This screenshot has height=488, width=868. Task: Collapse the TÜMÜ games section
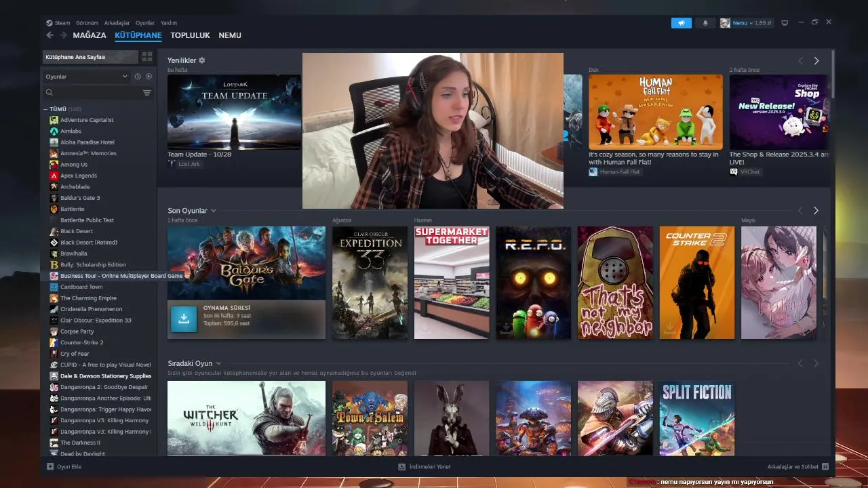tap(46, 109)
